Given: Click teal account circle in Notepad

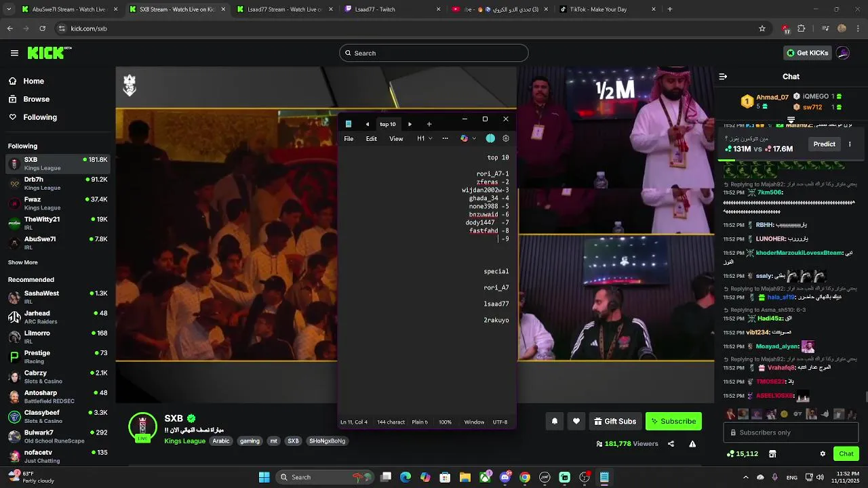Looking at the screenshot, I should (x=490, y=138).
